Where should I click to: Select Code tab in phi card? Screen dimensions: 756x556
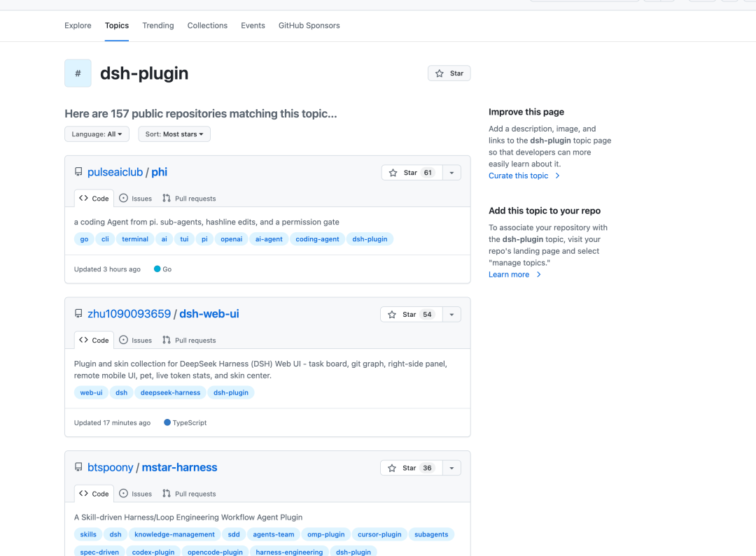(x=94, y=198)
